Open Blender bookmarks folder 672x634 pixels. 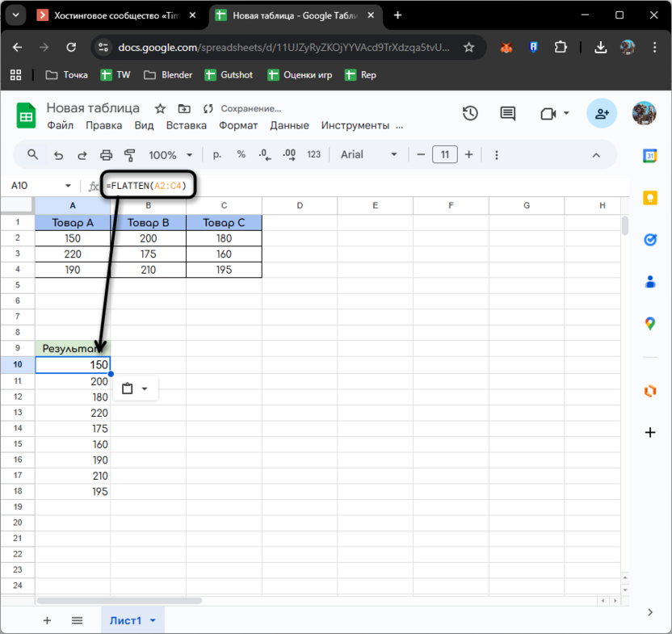click(169, 75)
